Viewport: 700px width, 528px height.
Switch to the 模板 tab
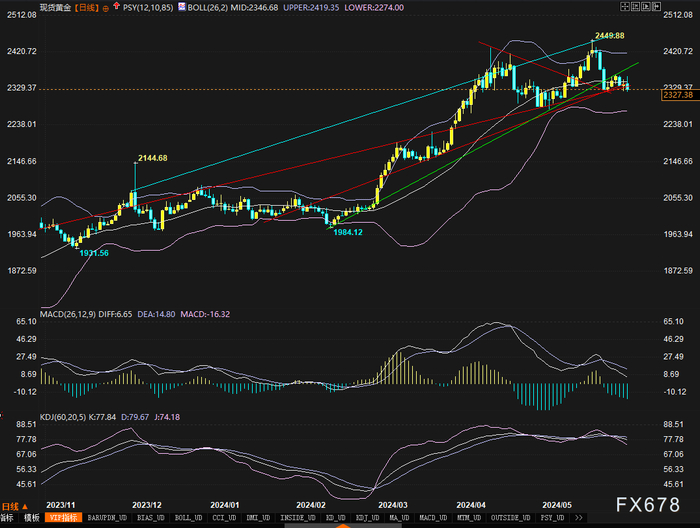coord(31,518)
